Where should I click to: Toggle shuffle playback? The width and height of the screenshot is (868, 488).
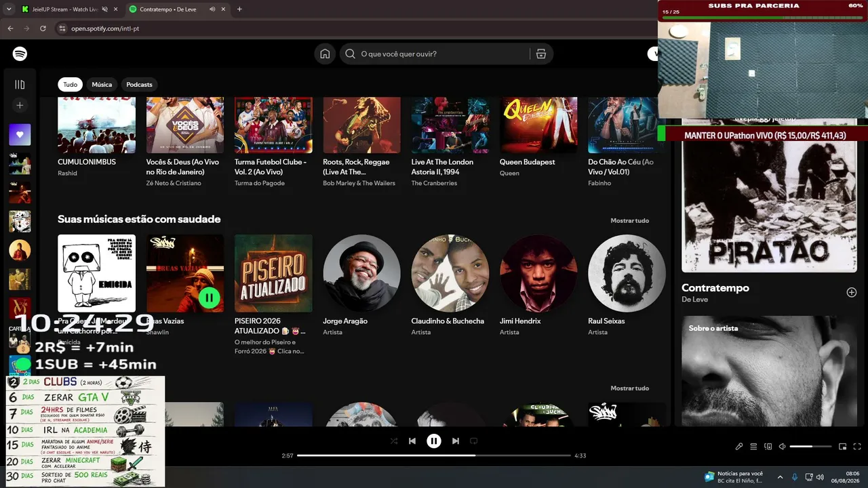click(394, 441)
